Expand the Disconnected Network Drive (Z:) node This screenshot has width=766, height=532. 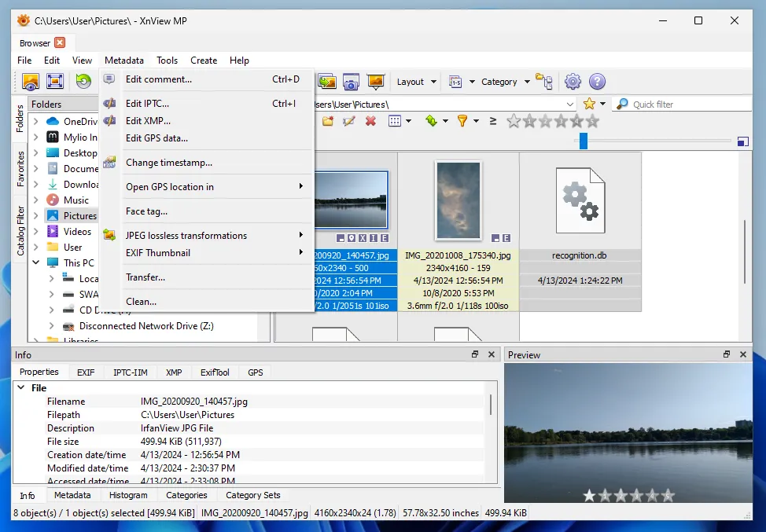(x=51, y=325)
